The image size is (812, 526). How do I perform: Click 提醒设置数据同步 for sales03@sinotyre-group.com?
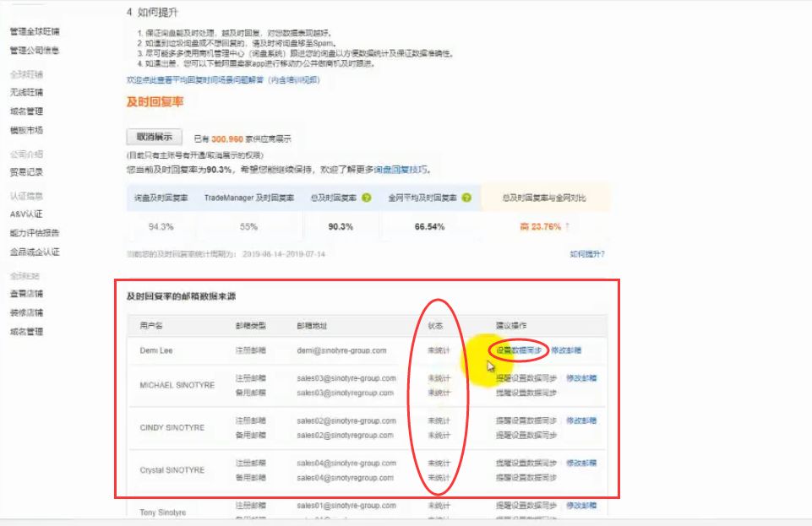526,378
